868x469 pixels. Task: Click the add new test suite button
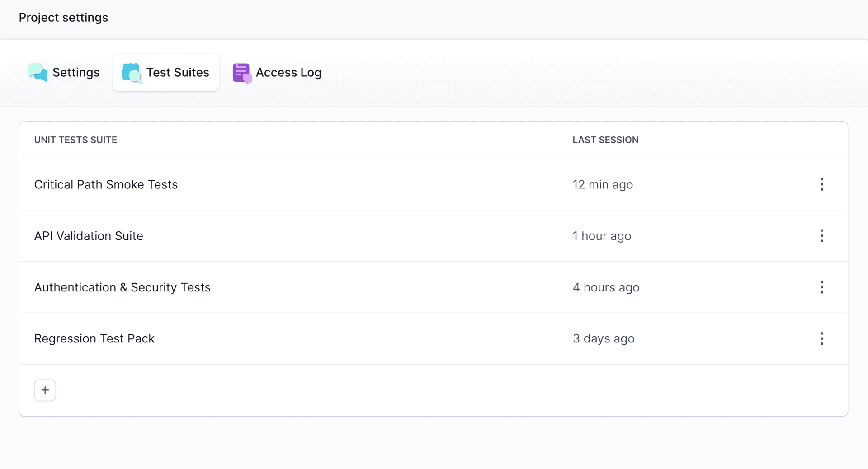click(45, 390)
